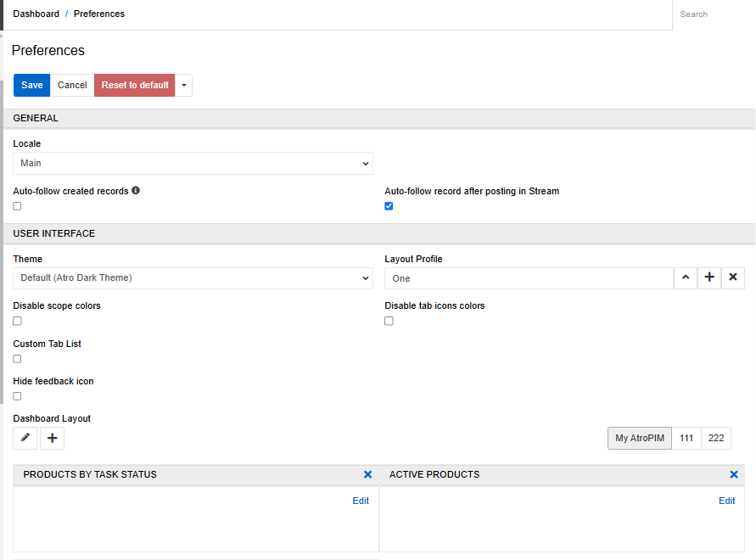756x560 pixels.
Task: Switch to the My AtroPIM dashboard tab
Action: (x=639, y=438)
